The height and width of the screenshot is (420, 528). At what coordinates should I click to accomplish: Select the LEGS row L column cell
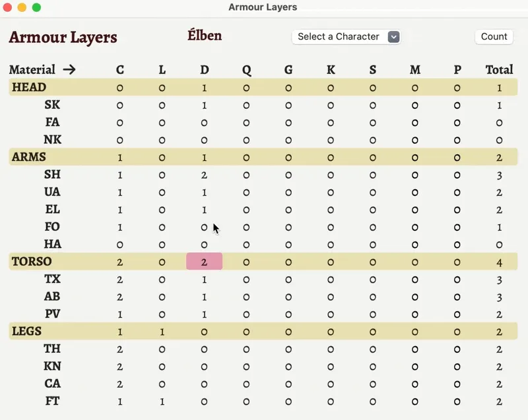(x=162, y=331)
